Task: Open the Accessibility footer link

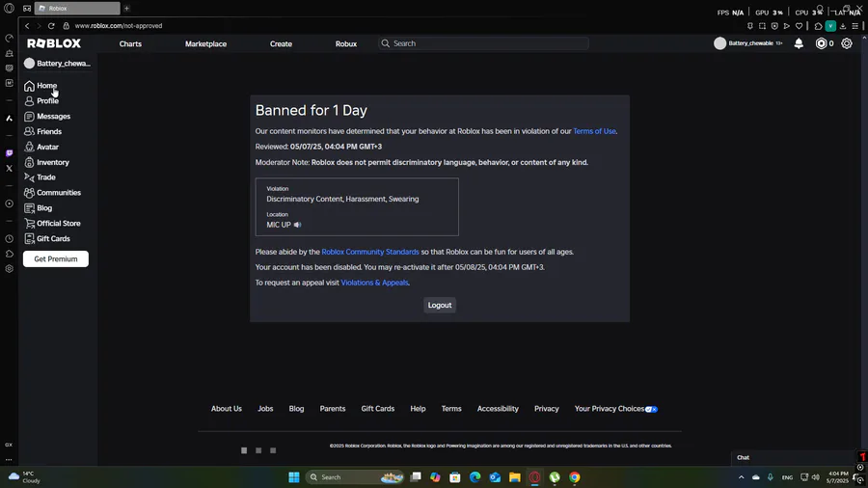Action: tap(498, 409)
